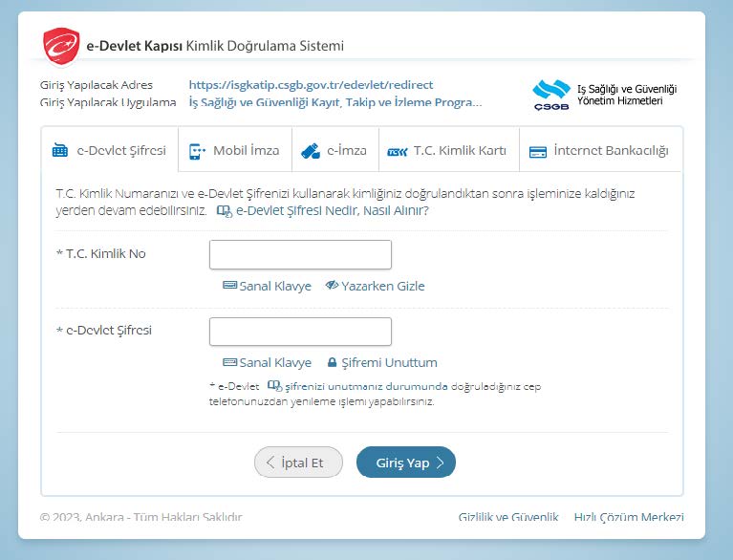Click the e-Devlet Kapısı Kimlik Doğrulama Sistemi title
733x560 pixels.
[x=215, y=46]
